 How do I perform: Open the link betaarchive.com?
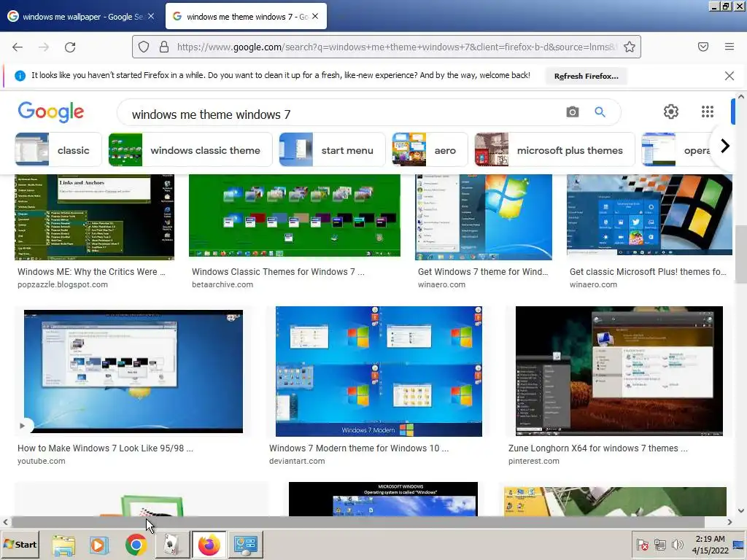click(222, 284)
